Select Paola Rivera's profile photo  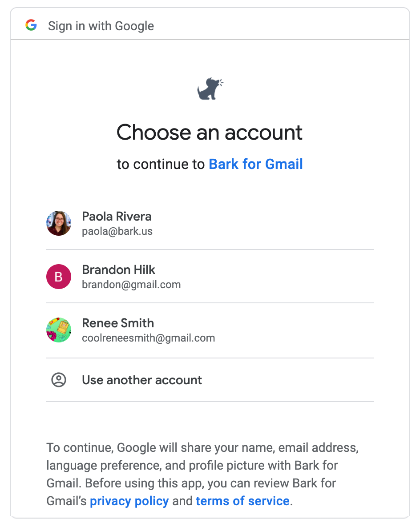[59, 223]
